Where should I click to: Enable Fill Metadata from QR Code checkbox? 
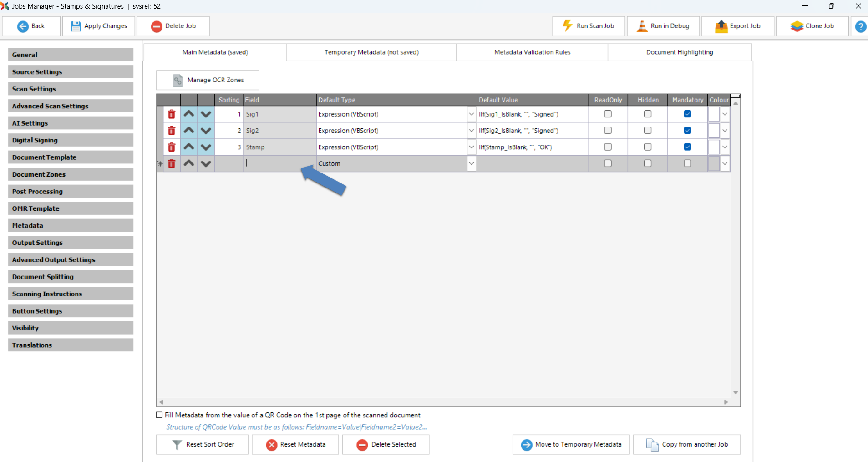click(x=159, y=415)
